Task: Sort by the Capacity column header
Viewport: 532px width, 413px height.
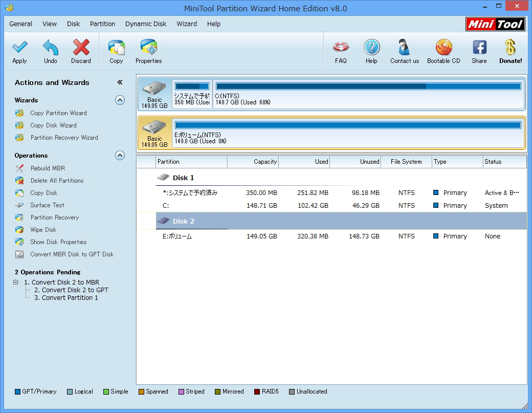Action: (x=253, y=162)
